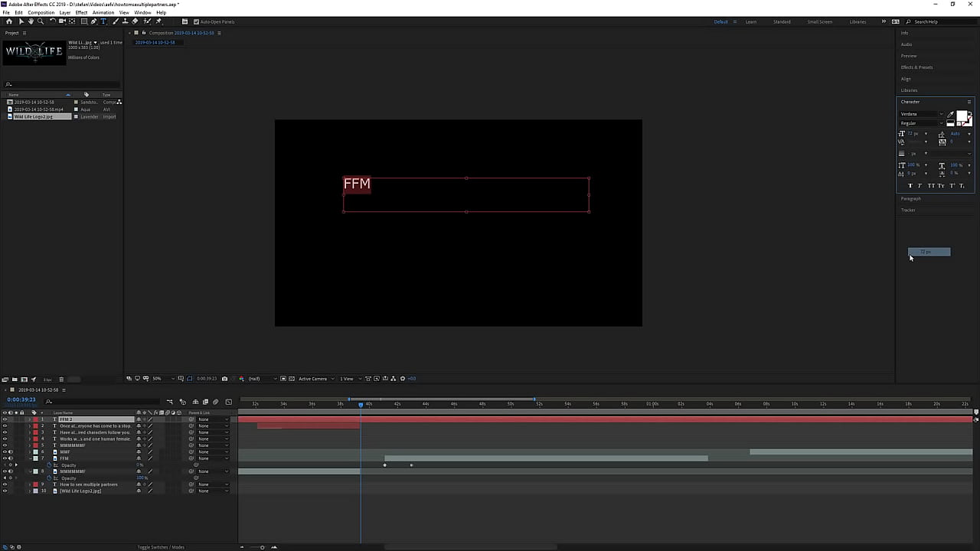Toggle Auto-Open Panels checkbox
Viewport: 980px width, 551px height.
coord(195,21)
